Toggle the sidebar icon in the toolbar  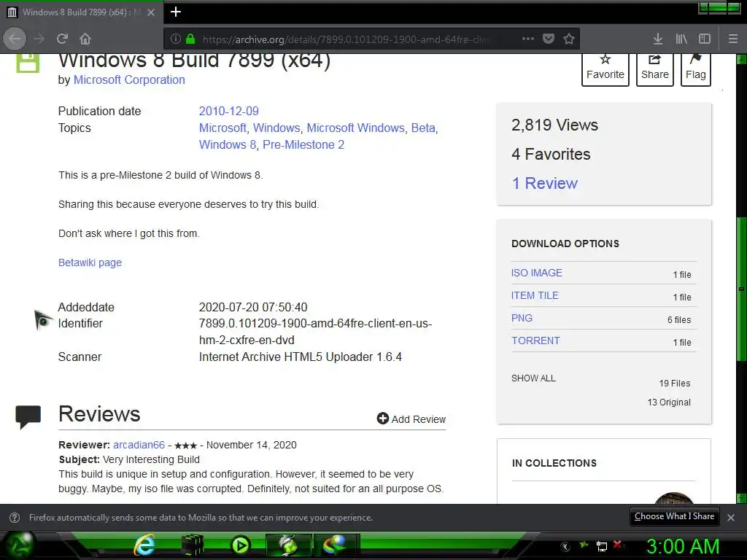tap(705, 39)
